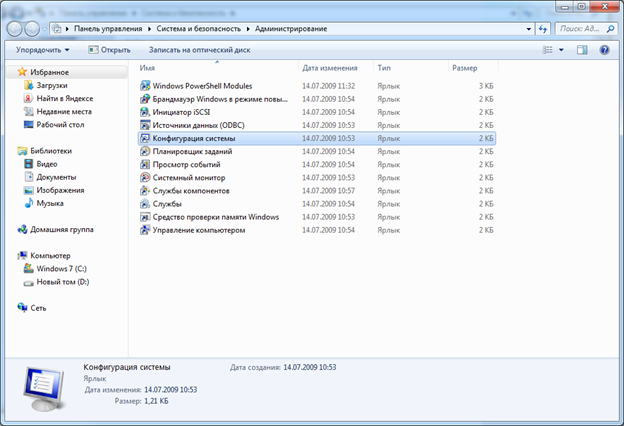Sort by the Тип column header

pos(411,68)
